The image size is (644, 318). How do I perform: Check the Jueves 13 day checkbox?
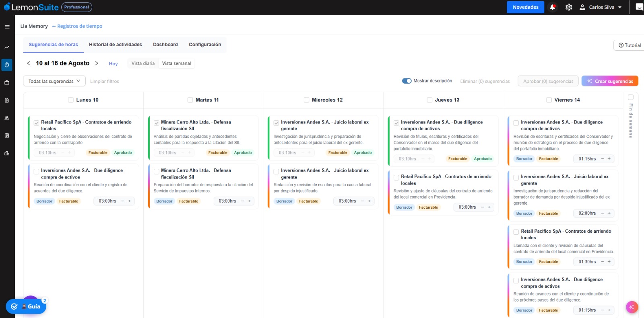click(429, 100)
